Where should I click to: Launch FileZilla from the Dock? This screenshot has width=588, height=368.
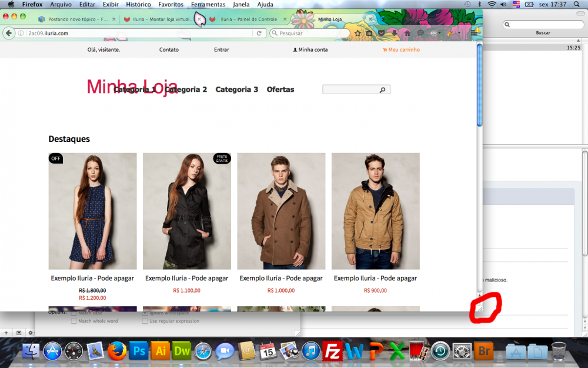[333, 351]
